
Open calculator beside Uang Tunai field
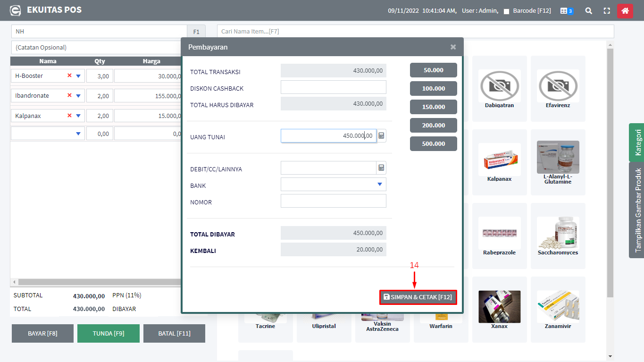382,136
